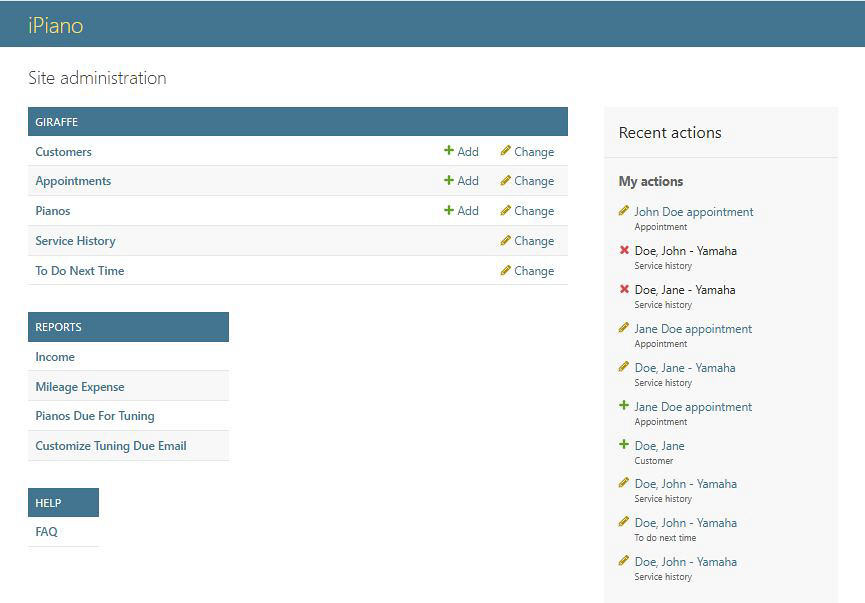This screenshot has height=603, width=865.
Task: View the Mileage Expense report
Action: tap(80, 387)
